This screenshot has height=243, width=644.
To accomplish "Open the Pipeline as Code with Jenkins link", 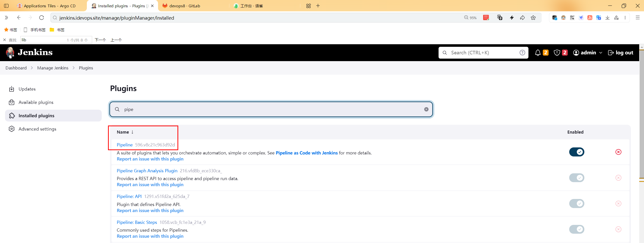I will tap(307, 153).
